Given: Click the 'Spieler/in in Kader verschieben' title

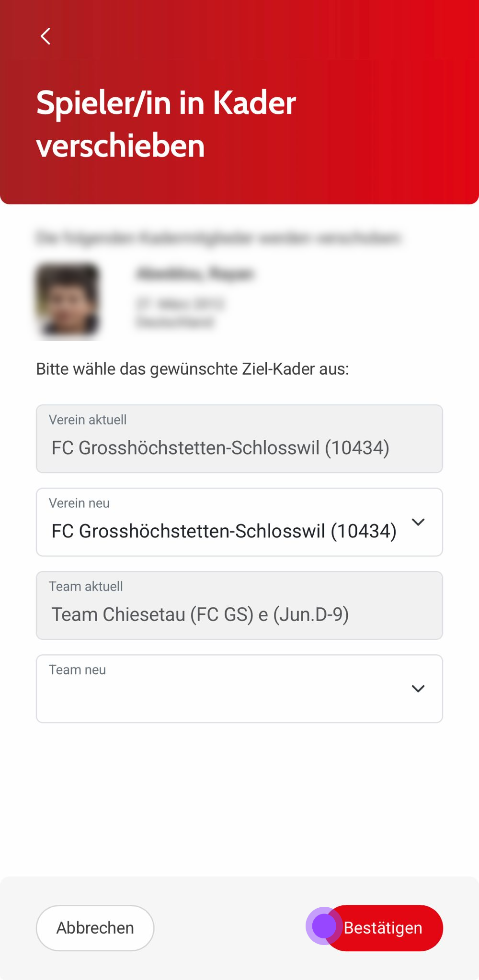Looking at the screenshot, I should tap(166, 123).
